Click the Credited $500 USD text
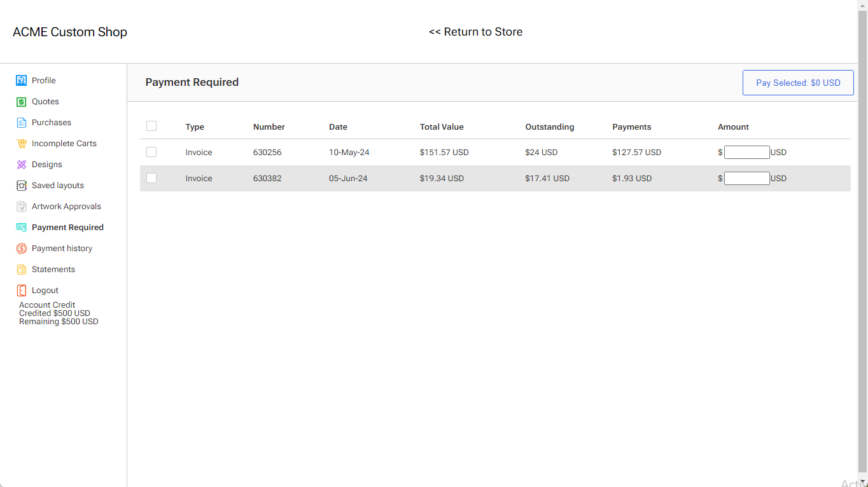 pos(55,313)
